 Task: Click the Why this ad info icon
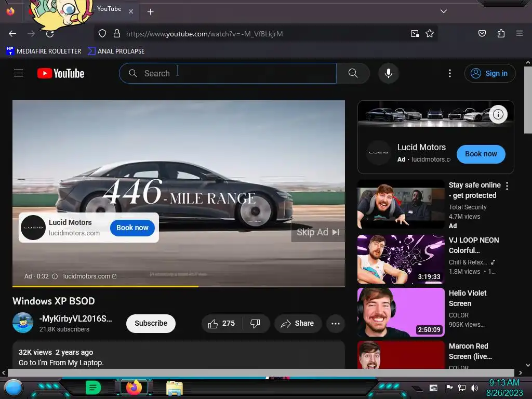point(55,276)
